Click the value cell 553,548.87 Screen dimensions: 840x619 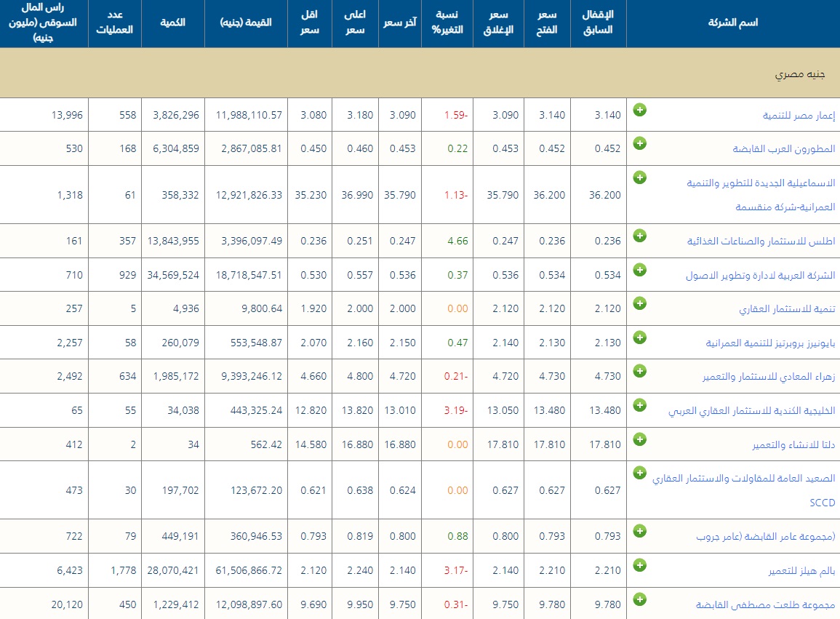[256, 343]
